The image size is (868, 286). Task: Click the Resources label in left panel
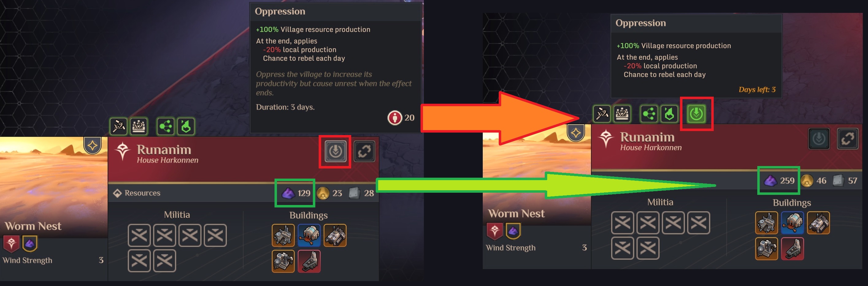click(x=142, y=193)
